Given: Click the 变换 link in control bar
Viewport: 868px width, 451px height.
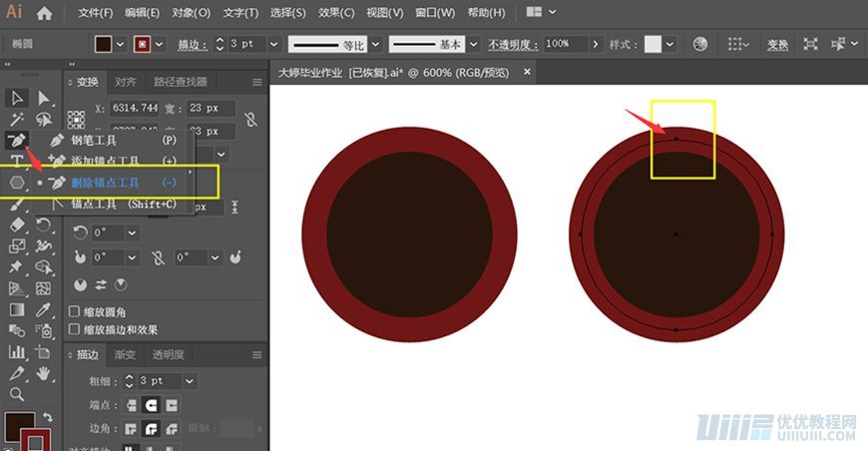Looking at the screenshot, I should (777, 45).
